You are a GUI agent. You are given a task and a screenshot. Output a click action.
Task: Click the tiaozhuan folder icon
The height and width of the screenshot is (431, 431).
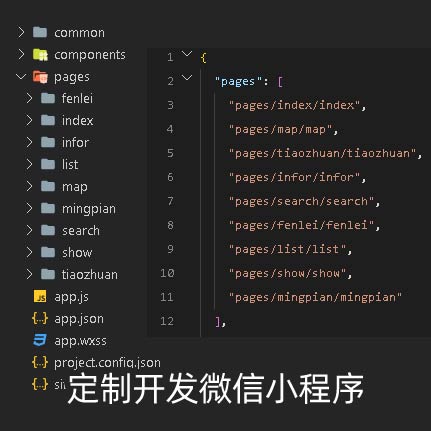48,274
